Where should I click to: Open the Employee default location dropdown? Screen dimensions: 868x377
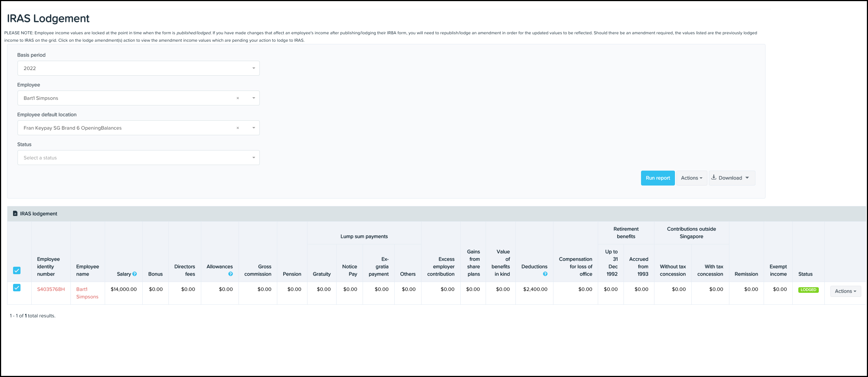coord(253,128)
